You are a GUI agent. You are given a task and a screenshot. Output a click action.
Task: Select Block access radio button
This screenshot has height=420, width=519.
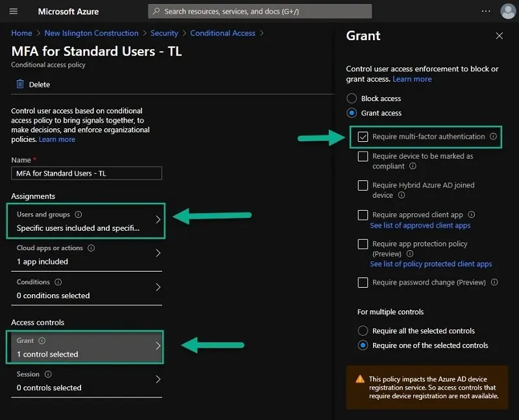point(352,99)
